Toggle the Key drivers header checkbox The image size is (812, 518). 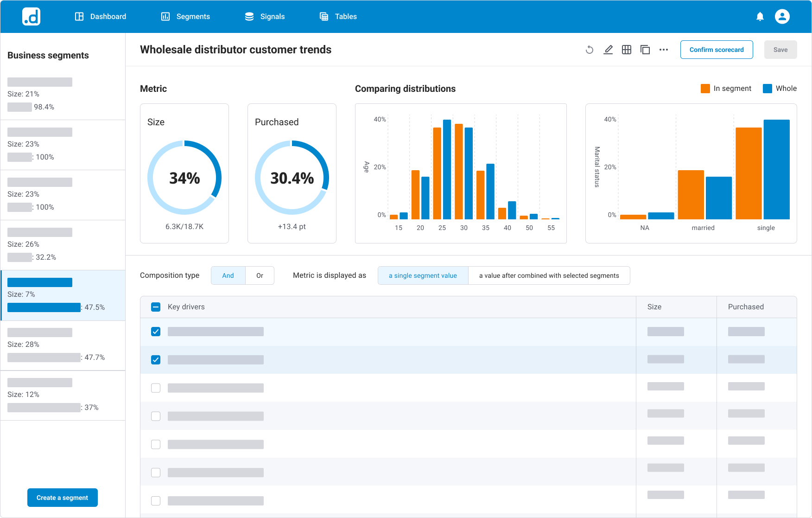156,307
